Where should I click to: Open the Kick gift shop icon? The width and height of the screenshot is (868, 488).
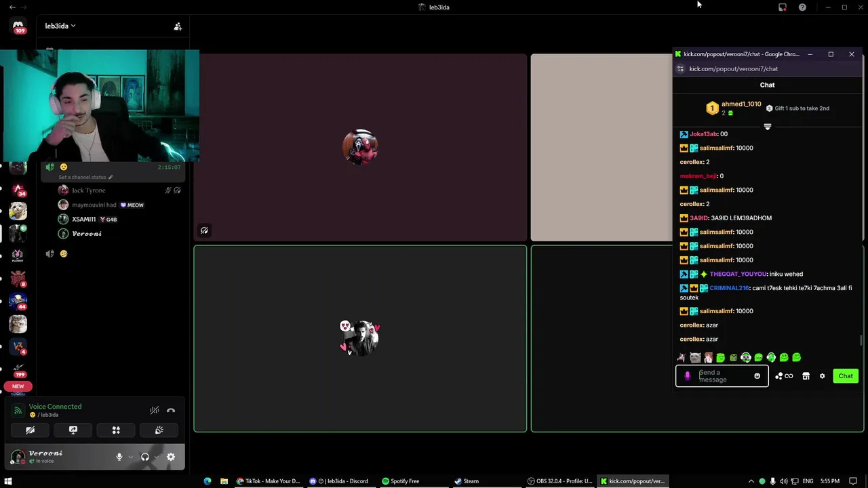806,376
